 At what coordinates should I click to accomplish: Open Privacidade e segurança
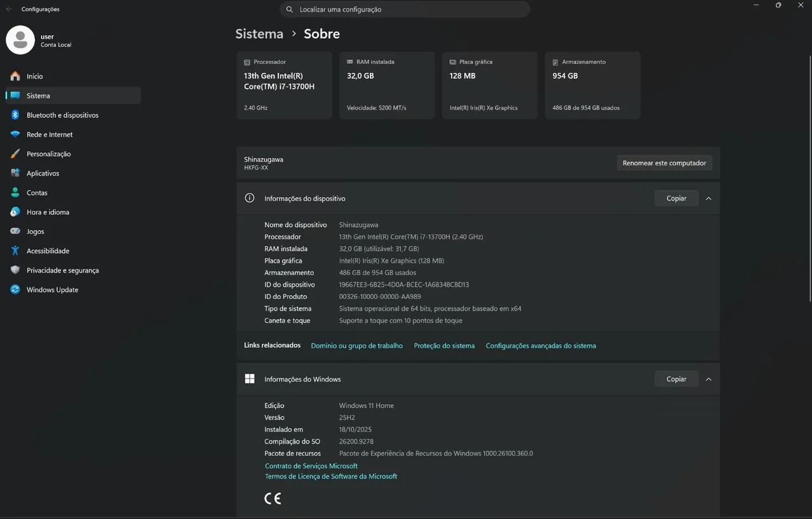[x=73, y=270]
